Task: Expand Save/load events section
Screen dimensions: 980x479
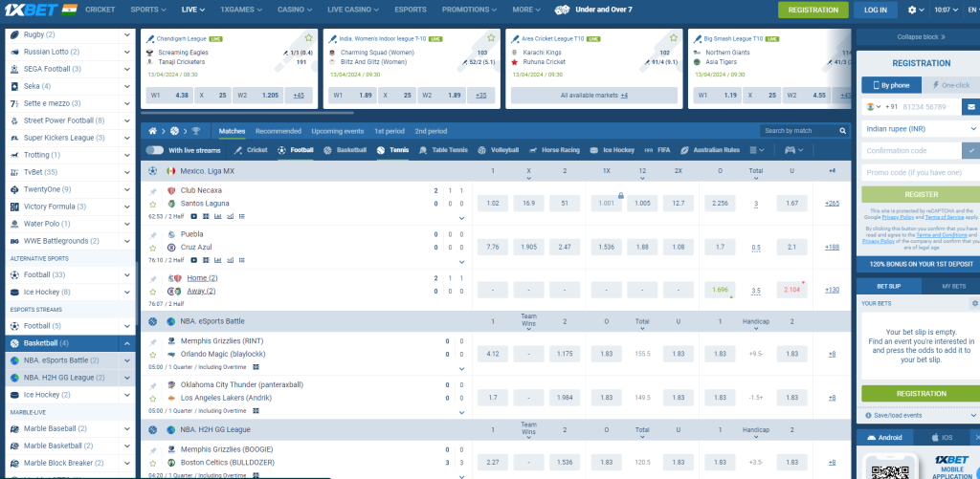Action: tap(920, 415)
